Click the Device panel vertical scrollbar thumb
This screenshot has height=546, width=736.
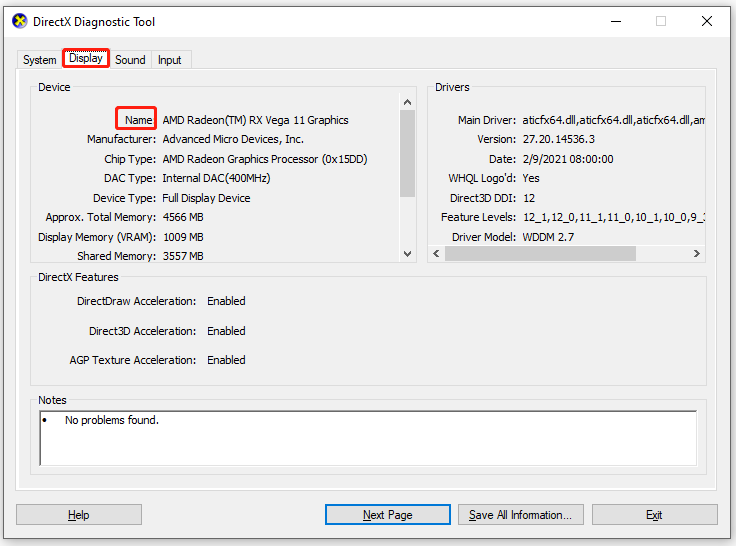click(x=407, y=154)
